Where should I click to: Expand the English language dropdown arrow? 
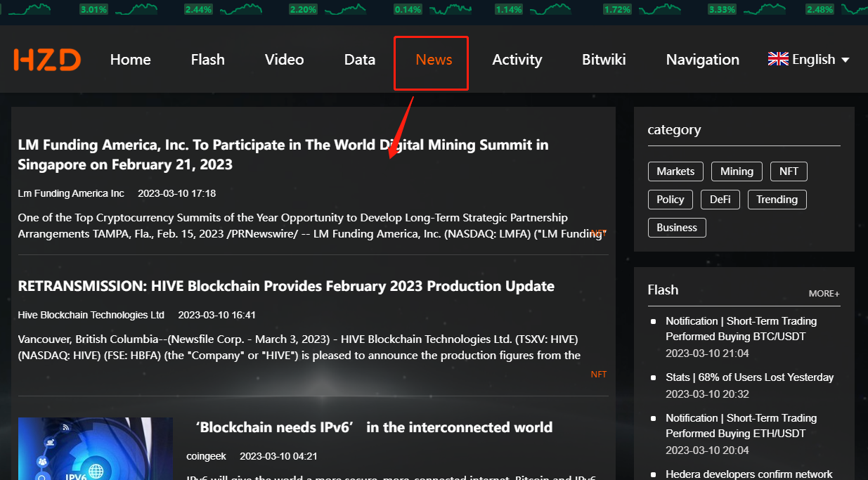click(x=845, y=60)
